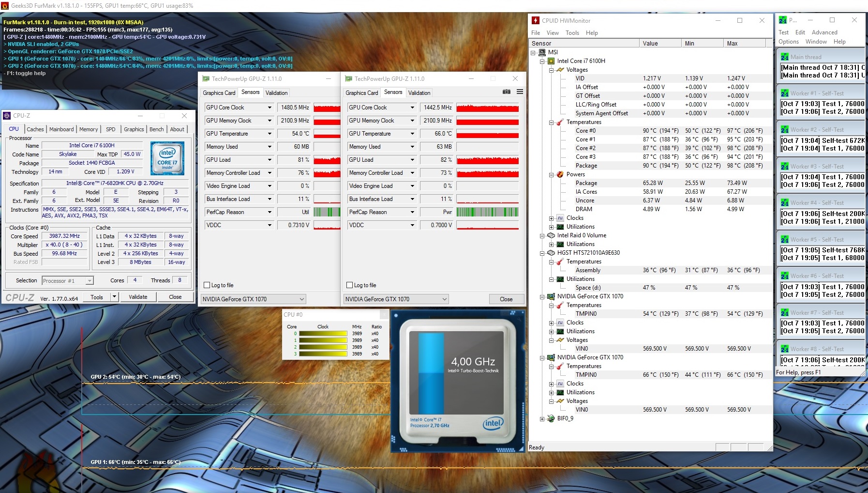Click the HGST Assembly thermometer icon
Image resolution: width=868 pixels, height=493 pixels.
coord(560,262)
